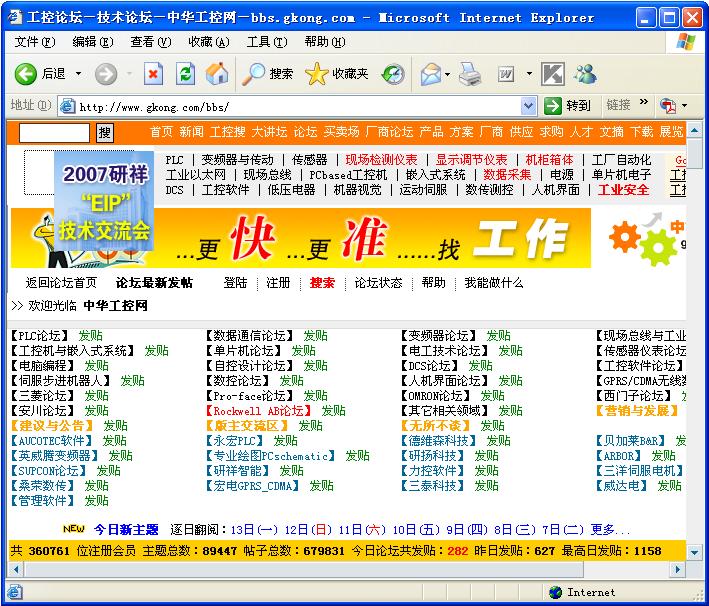Click the Stop loading icon
Screen dimensions: 709x606
(153, 73)
